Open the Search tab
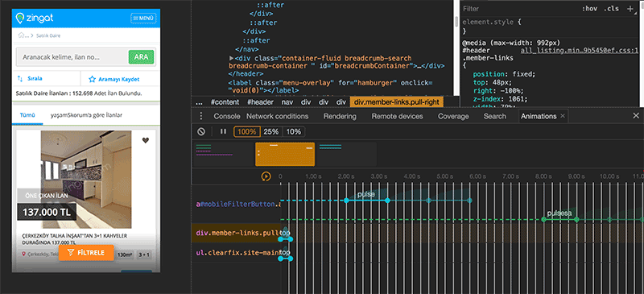The height and width of the screenshot is (294, 644). point(494,116)
